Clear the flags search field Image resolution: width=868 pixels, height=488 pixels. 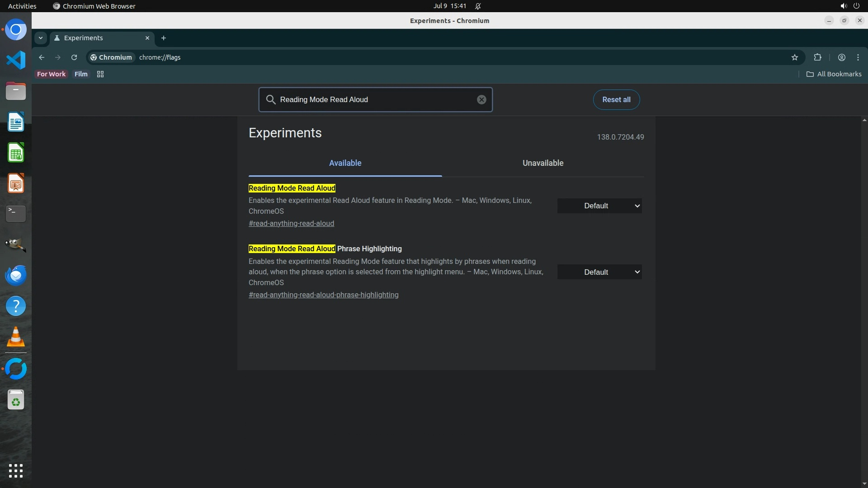481,99
